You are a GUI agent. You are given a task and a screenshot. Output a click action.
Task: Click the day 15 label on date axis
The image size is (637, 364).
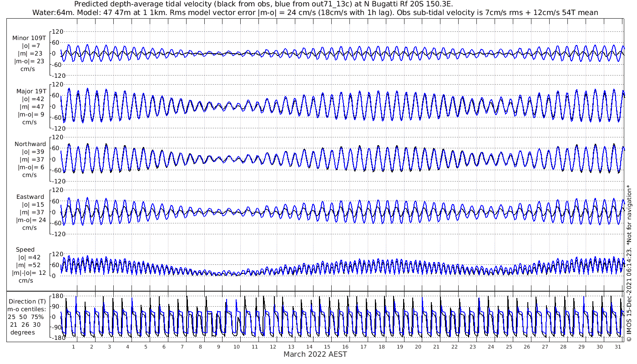click(327, 347)
